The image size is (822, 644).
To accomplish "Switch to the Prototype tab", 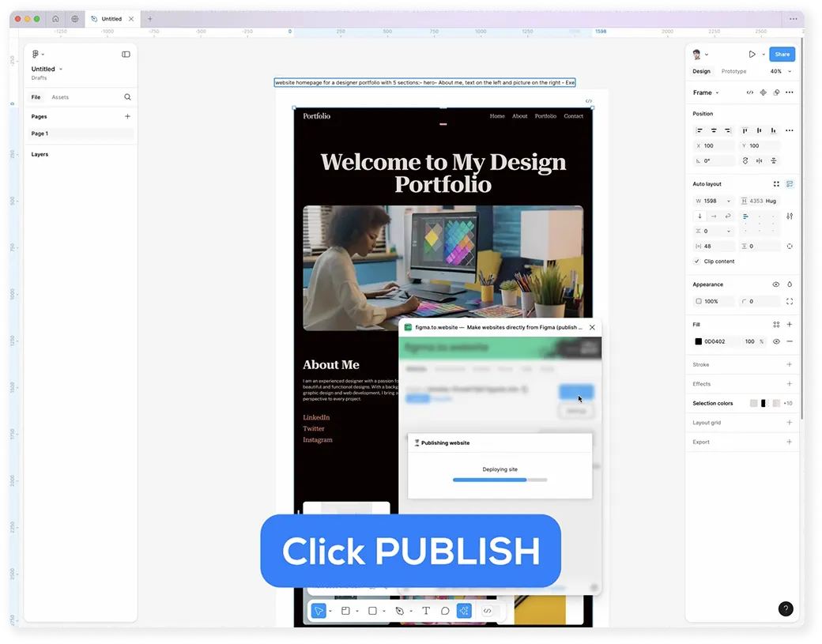I will [x=733, y=71].
